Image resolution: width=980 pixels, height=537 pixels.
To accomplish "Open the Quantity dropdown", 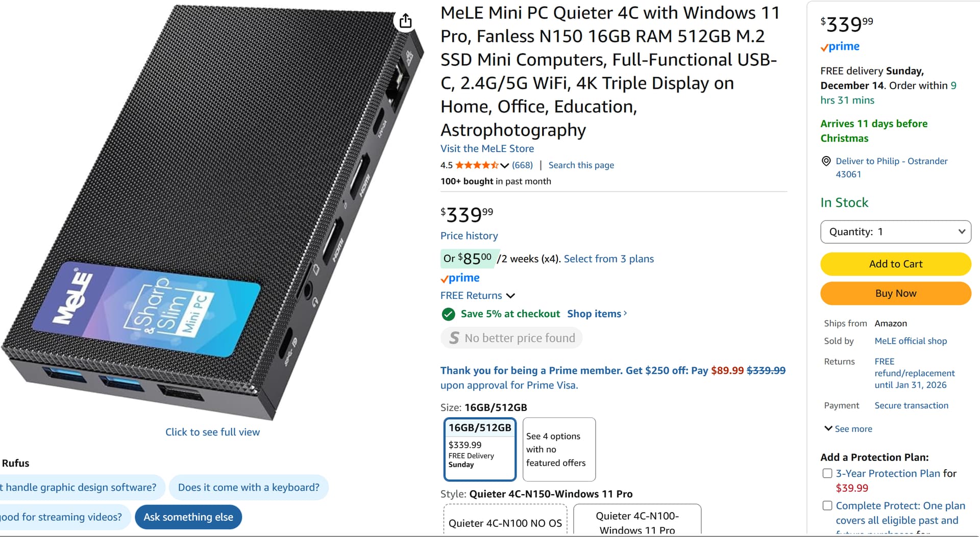I will tap(895, 232).
